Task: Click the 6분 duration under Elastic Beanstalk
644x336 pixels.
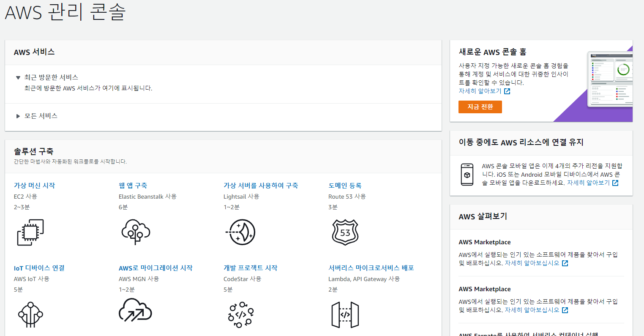Action: pos(123,207)
